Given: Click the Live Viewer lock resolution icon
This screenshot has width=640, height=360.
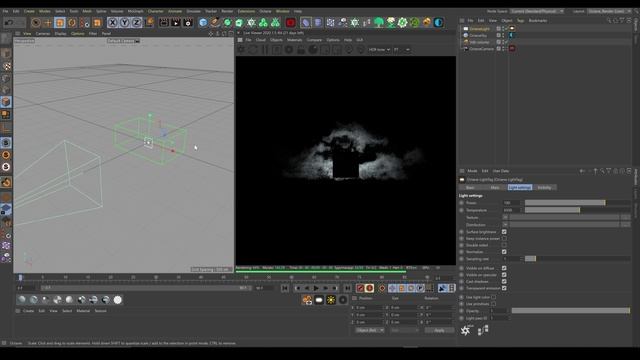Looking at the screenshot, I should tap(301, 50).
